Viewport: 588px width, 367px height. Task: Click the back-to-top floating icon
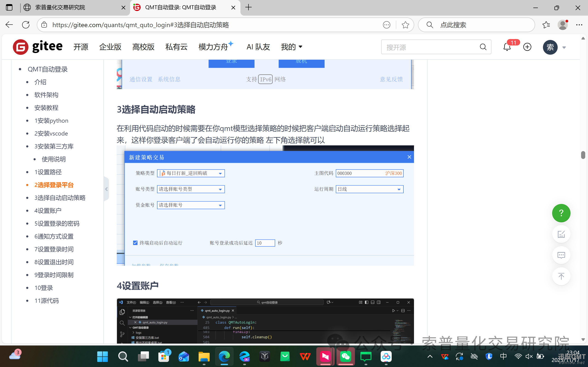(x=561, y=276)
